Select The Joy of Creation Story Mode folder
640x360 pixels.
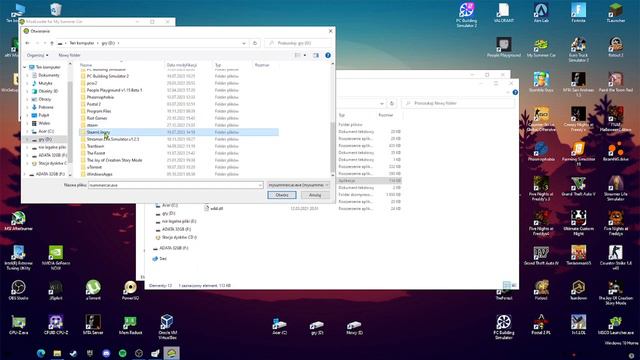114,160
